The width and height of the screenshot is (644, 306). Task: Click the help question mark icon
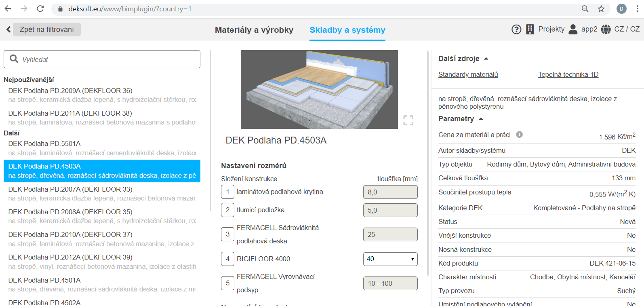click(516, 30)
